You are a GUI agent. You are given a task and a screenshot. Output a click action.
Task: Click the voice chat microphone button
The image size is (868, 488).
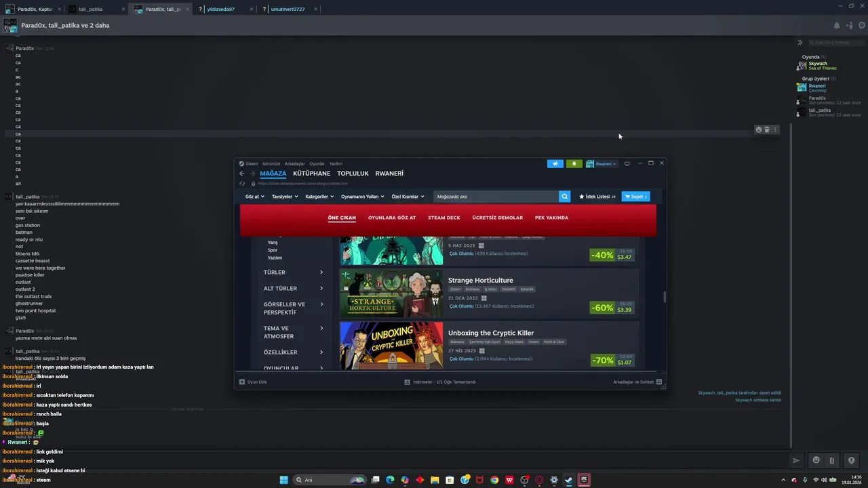851,460
